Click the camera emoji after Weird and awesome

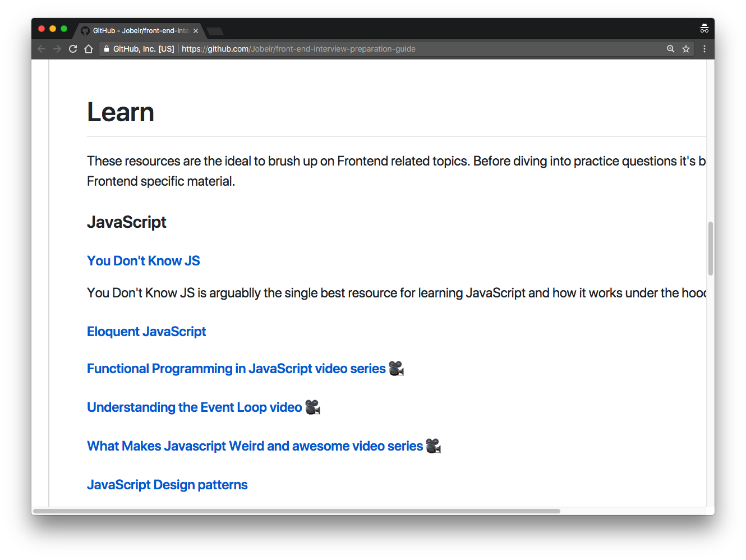point(434,446)
